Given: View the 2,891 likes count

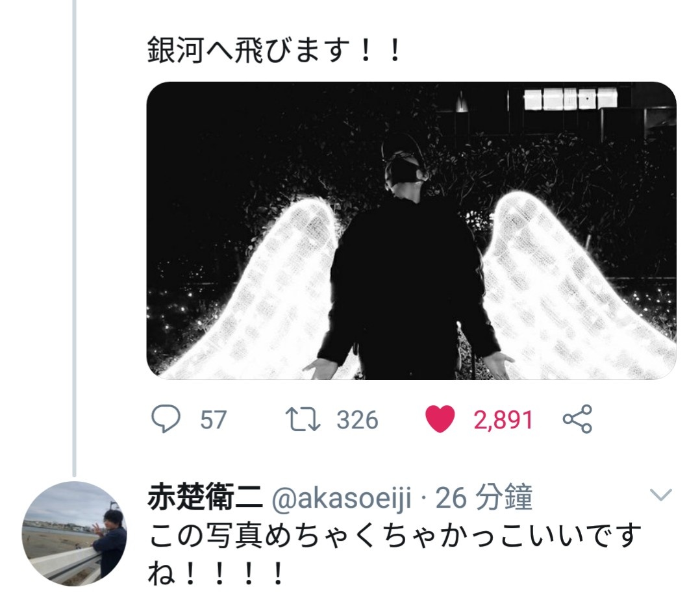Looking at the screenshot, I should pos(503,420).
